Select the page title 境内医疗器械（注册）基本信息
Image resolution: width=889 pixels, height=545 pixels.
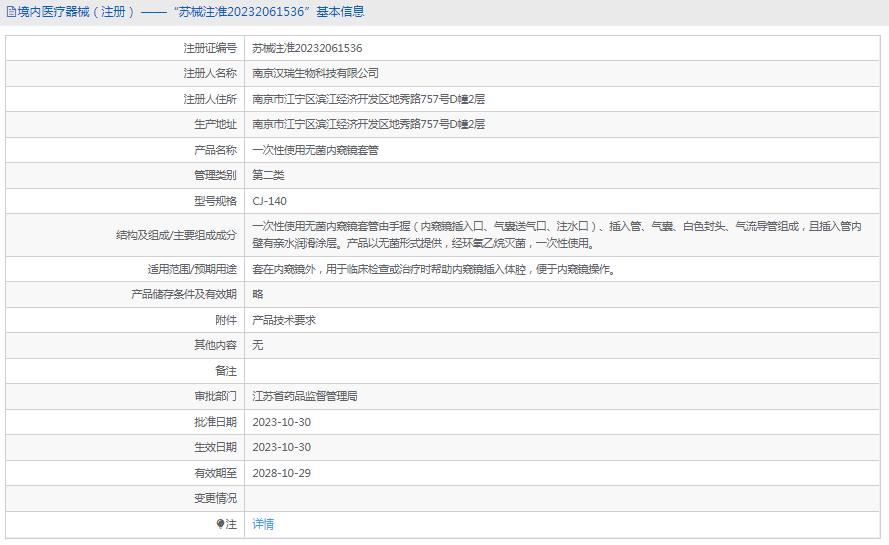click(x=190, y=12)
